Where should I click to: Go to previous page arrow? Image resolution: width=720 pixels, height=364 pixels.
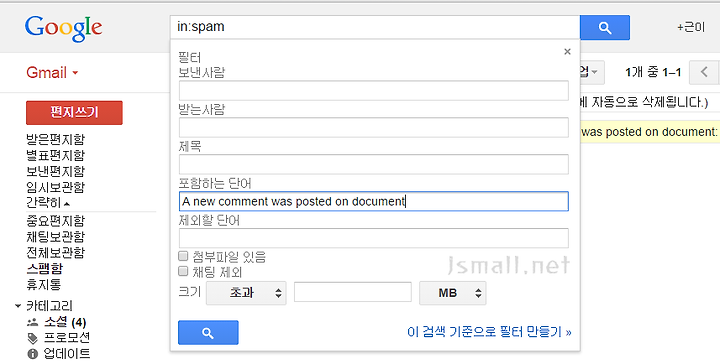(x=704, y=72)
